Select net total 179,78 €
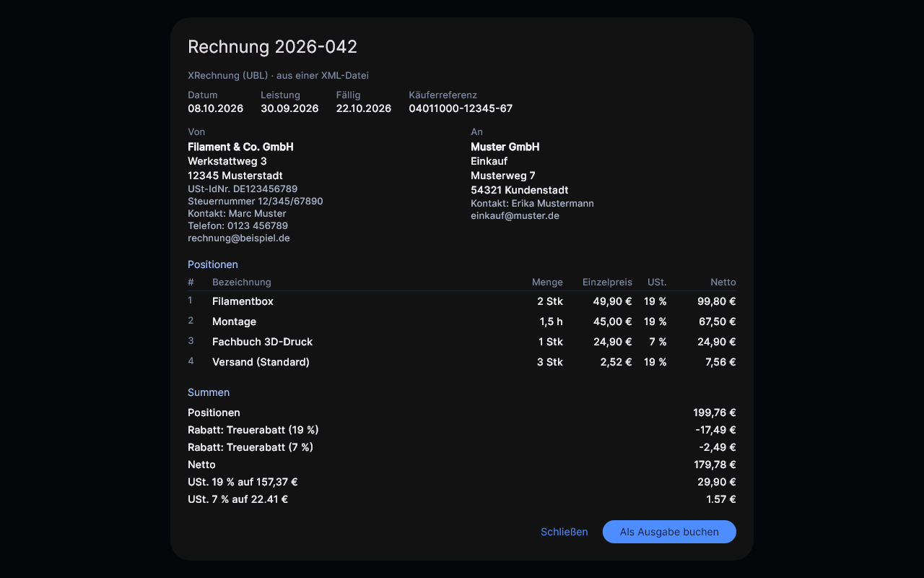Image resolution: width=924 pixels, height=578 pixels. [x=715, y=465]
